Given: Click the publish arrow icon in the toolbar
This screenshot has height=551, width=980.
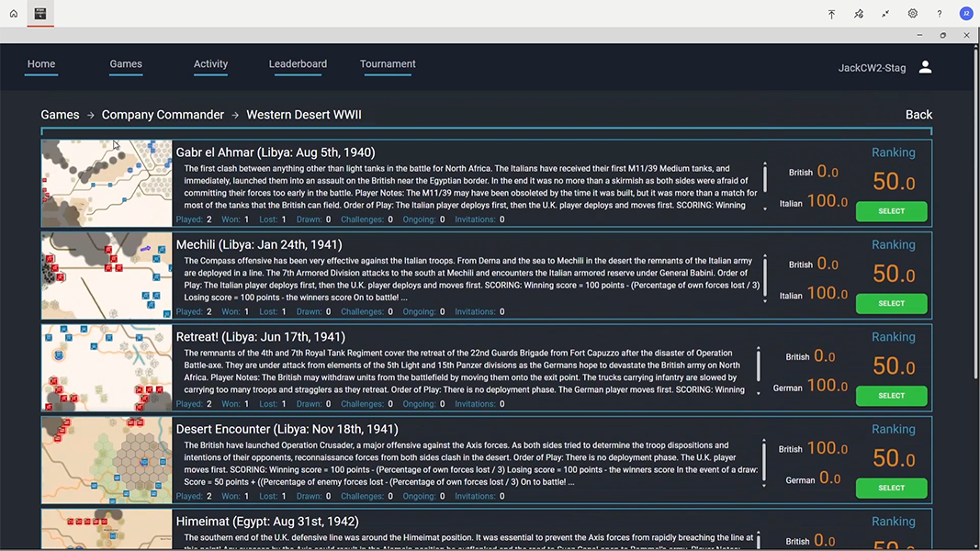Looking at the screenshot, I should tap(831, 15).
